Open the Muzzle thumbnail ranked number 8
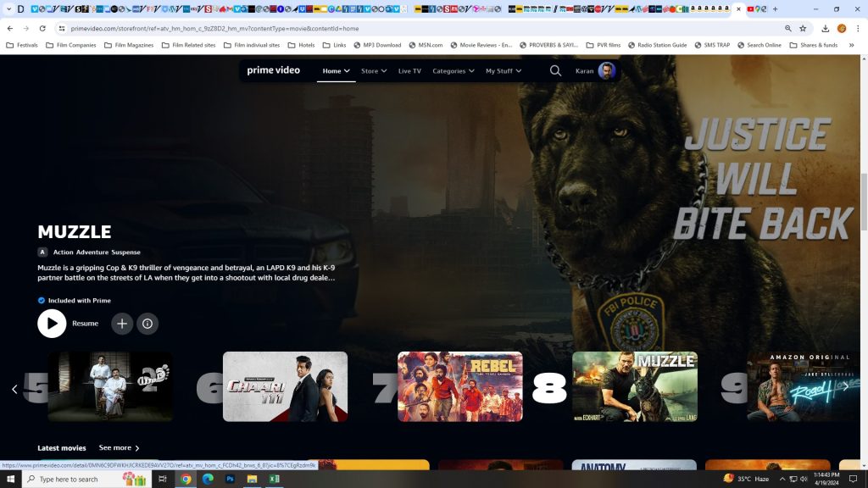 [x=635, y=386]
